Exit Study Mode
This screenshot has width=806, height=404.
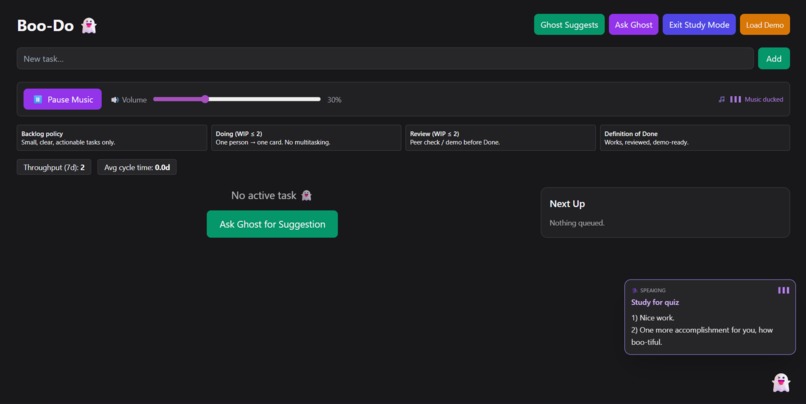pyautogui.click(x=699, y=25)
